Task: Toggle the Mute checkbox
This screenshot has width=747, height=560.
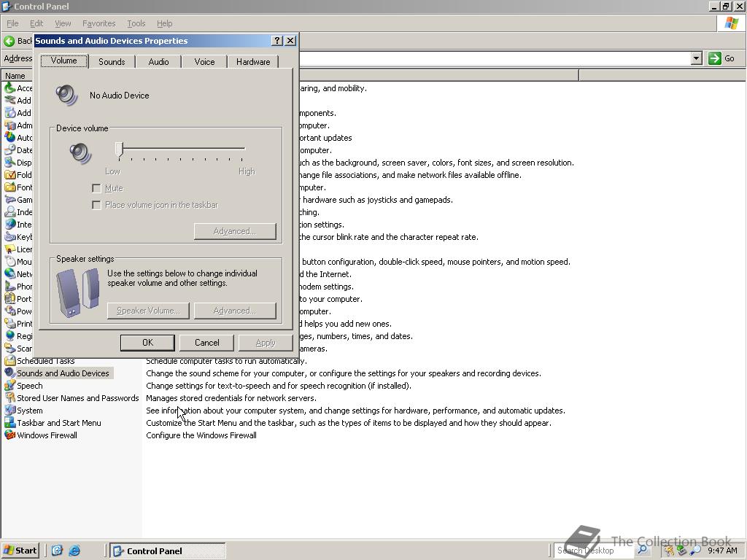Action: coord(96,189)
